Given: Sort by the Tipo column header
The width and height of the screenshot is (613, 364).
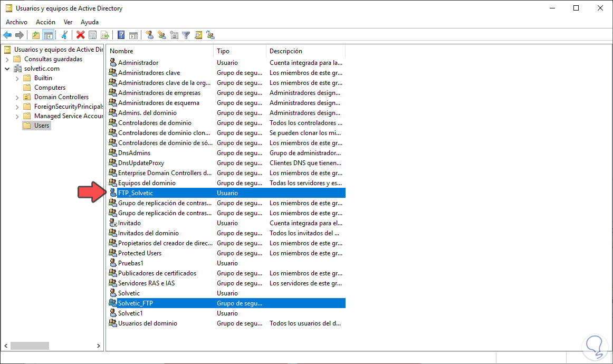Looking at the screenshot, I should [240, 51].
